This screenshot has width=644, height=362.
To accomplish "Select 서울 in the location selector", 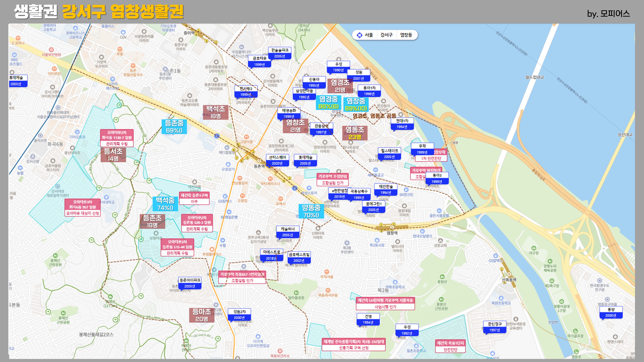I will tap(369, 35).
